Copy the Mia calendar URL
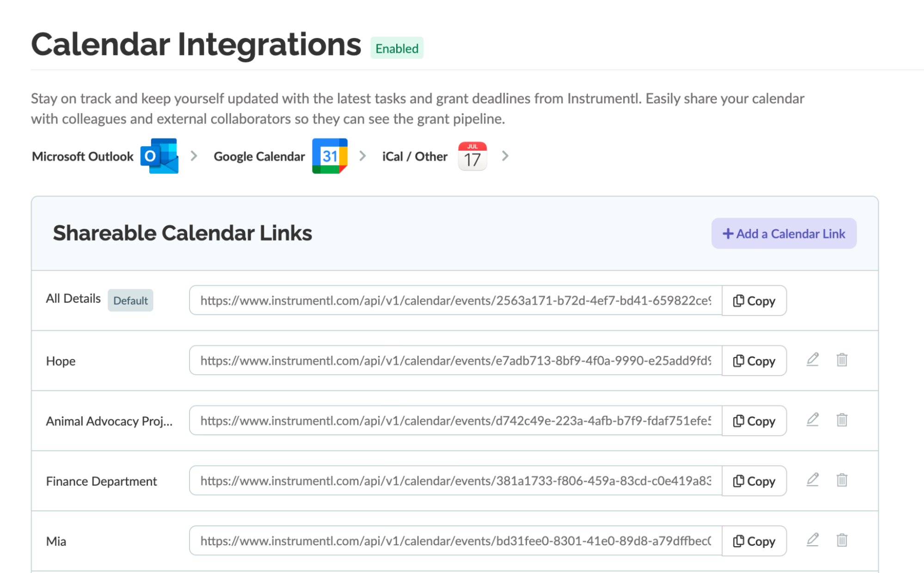The image size is (924, 573). tap(754, 541)
